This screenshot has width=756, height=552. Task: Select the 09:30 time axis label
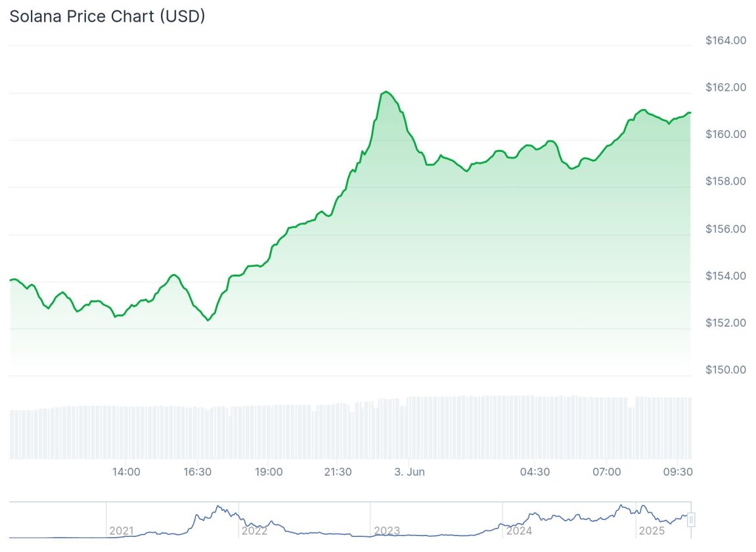click(x=677, y=472)
